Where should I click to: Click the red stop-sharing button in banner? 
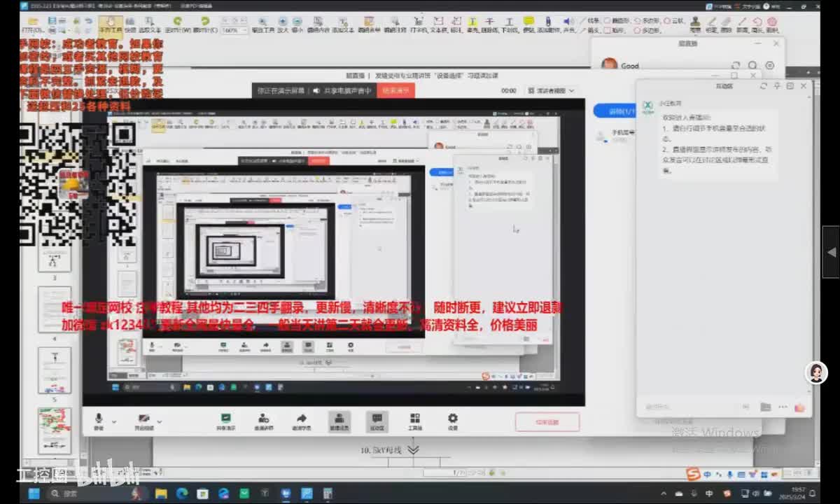click(395, 90)
